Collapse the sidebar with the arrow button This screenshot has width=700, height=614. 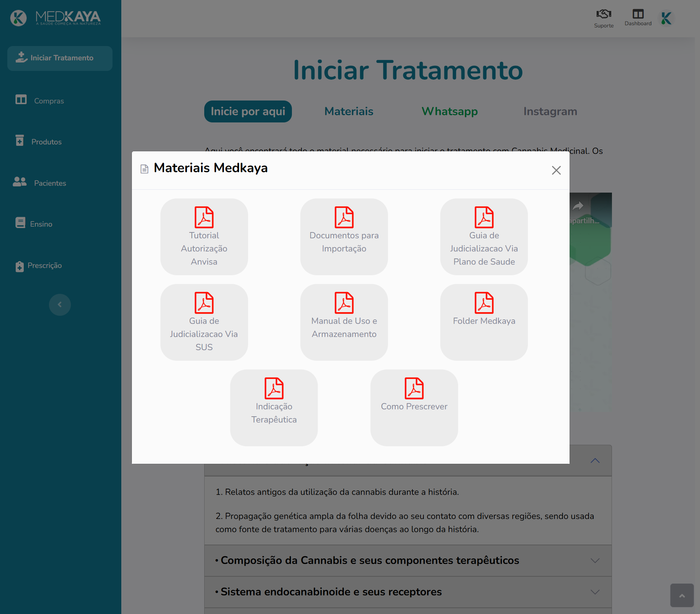pos(60,305)
